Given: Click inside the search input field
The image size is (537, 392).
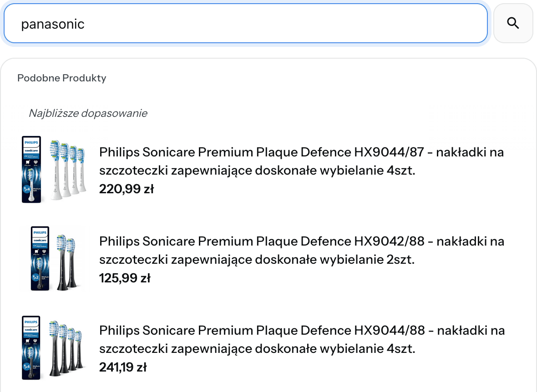Looking at the screenshot, I should [246, 23].
